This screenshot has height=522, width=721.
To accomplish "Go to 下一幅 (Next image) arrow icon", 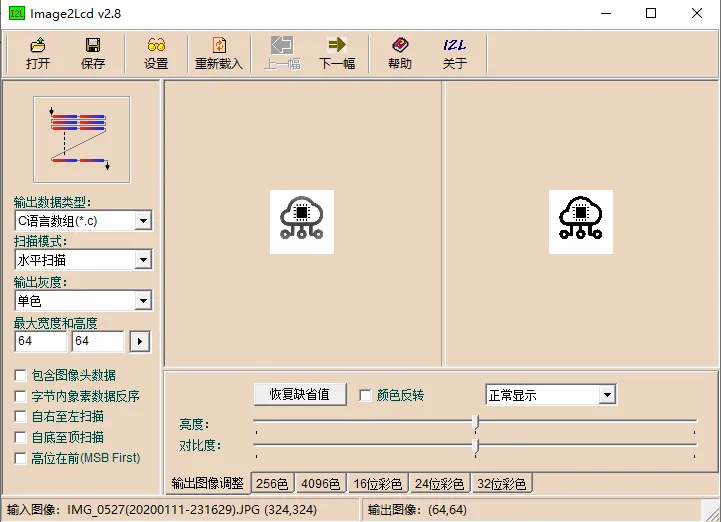I will click(x=337, y=45).
